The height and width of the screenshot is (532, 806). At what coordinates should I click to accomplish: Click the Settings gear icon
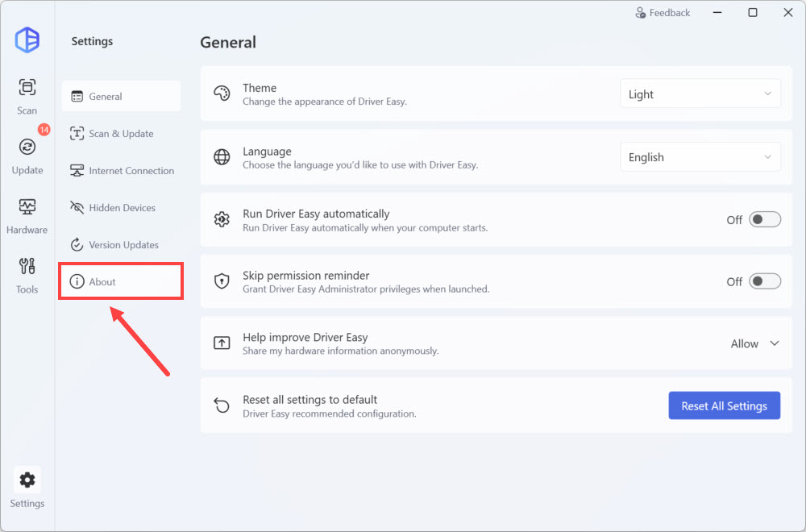tap(27, 480)
